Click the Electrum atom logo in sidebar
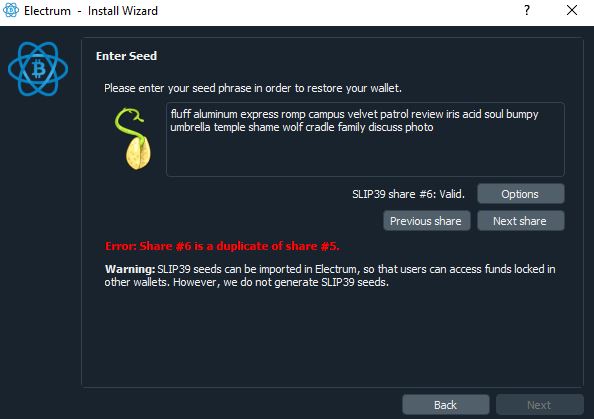The height and width of the screenshot is (419, 594). tap(38, 69)
